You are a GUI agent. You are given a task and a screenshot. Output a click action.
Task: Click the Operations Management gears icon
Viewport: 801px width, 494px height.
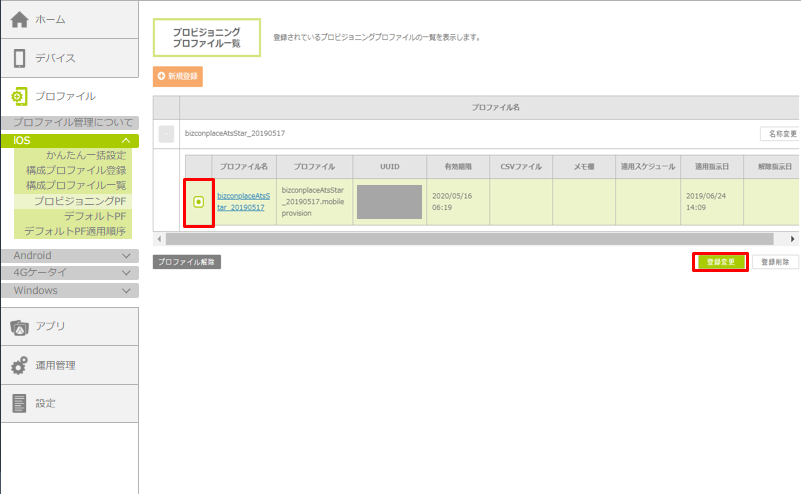pos(19,365)
